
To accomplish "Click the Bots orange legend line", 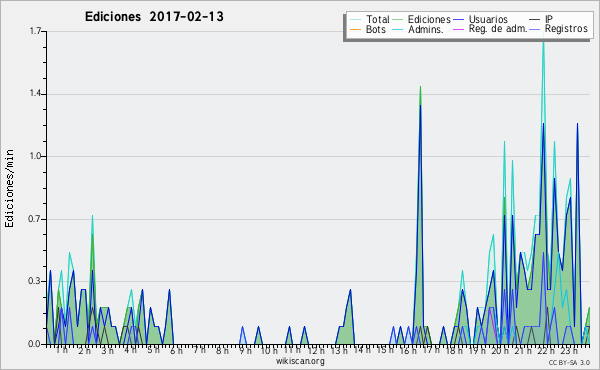I will click(355, 29).
